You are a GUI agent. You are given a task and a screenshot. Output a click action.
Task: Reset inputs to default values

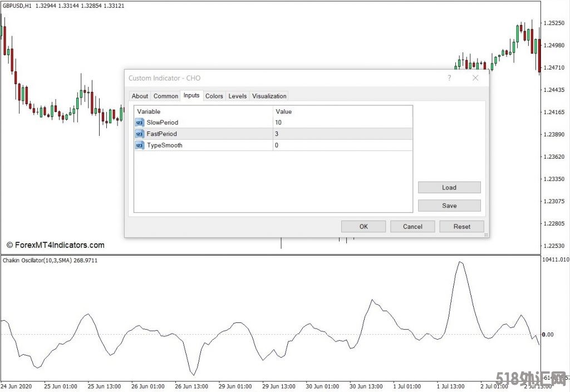click(x=461, y=227)
